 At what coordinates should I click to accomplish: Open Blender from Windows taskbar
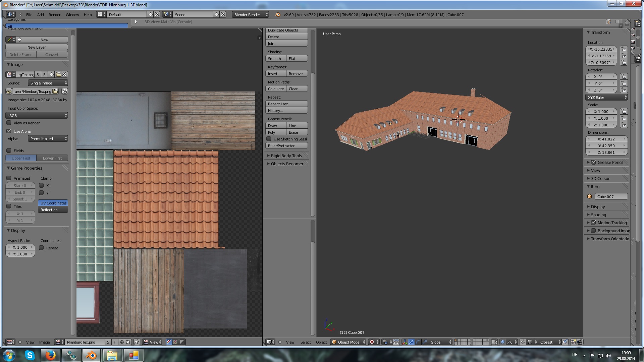coord(91,355)
